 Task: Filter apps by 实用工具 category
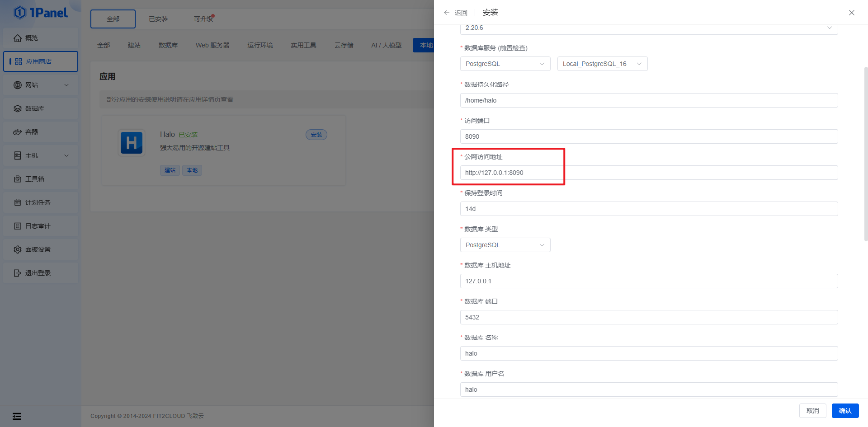coord(303,45)
